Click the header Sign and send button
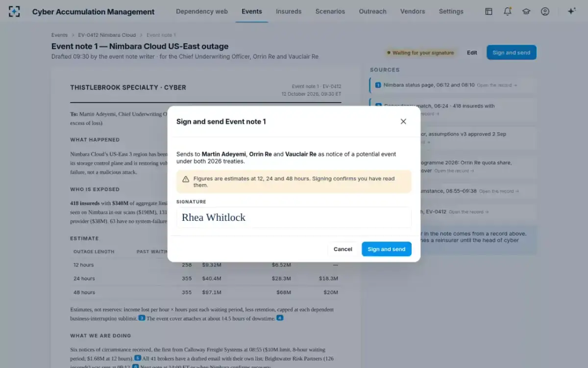This screenshot has height=368, width=588. pos(512,53)
